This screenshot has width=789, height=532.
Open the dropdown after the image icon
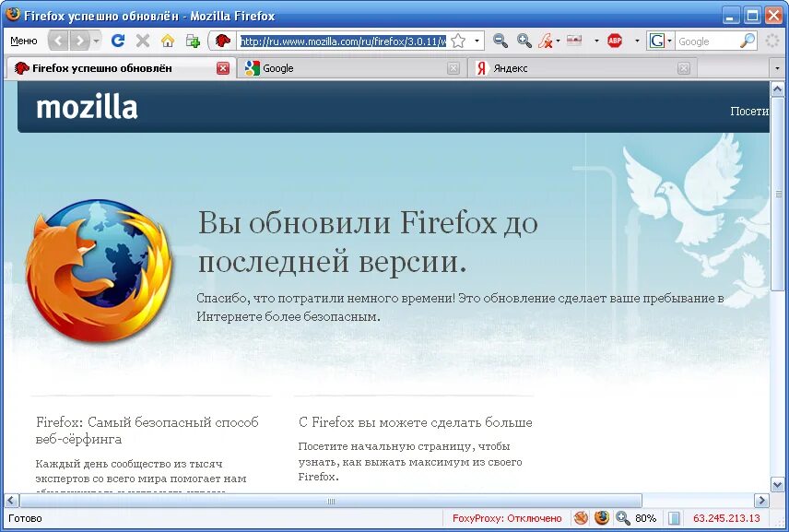(x=596, y=41)
